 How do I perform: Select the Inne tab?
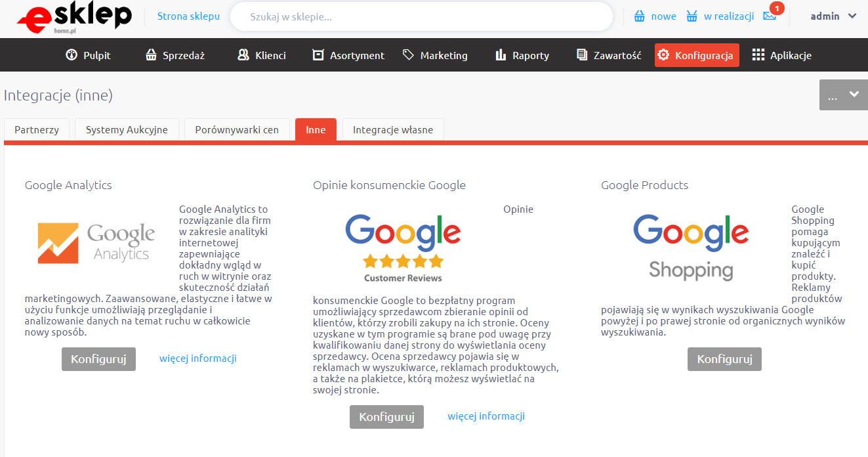coord(316,130)
